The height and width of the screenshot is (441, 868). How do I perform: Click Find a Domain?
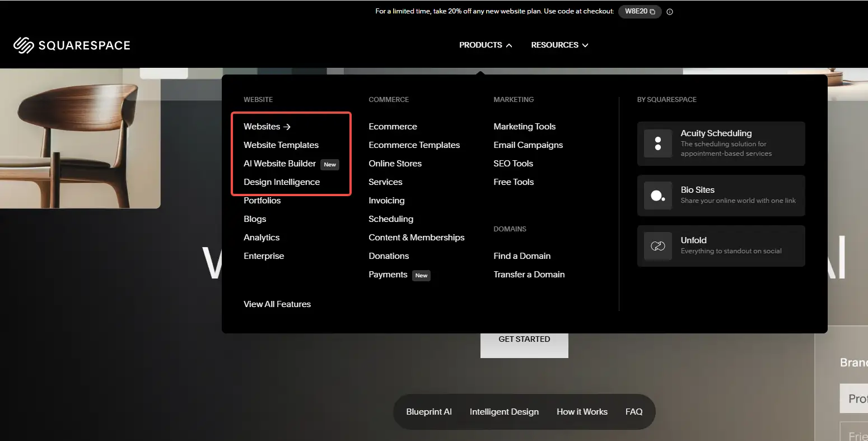(x=522, y=256)
